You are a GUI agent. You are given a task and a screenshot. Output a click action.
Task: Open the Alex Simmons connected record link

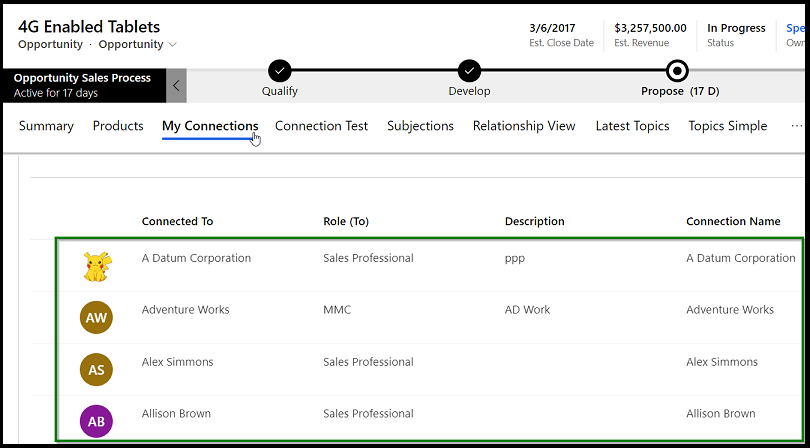coord(177,362)
